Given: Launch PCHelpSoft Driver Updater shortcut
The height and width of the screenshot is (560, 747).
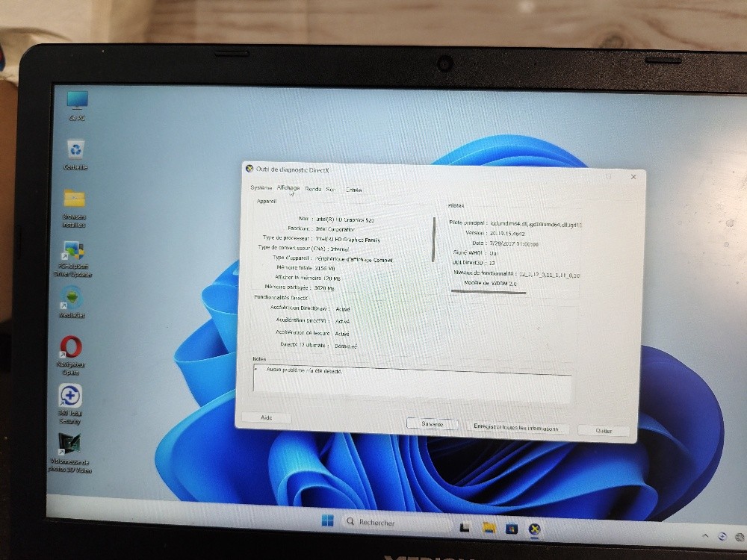Looking at the screenshot, I should pyautogui.click(x=73, y=258).
